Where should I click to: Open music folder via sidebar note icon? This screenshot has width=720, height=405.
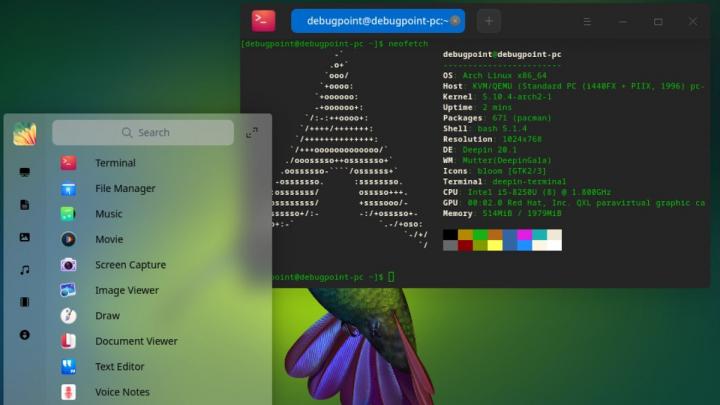pyautogui.click(x=24, y=269)
